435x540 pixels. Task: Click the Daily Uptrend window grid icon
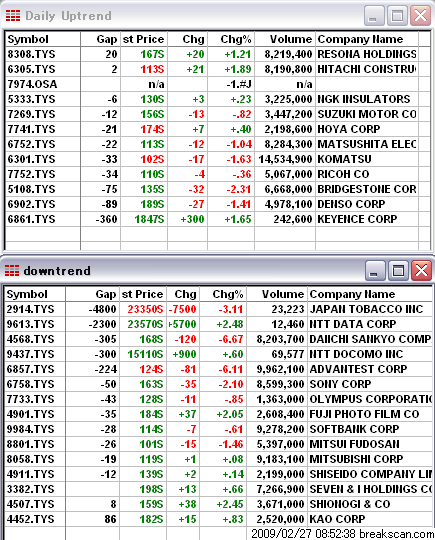click(x=13, y=16)
